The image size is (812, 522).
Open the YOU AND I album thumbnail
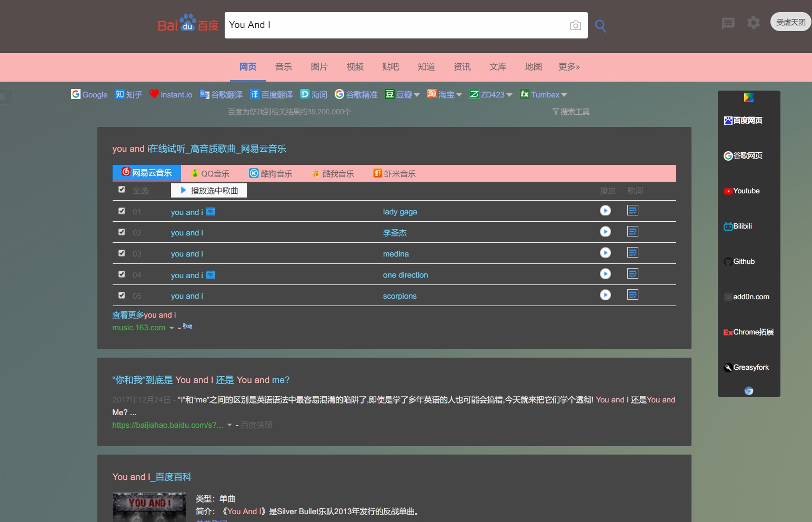pyautogui.click(x=149, y=507)
